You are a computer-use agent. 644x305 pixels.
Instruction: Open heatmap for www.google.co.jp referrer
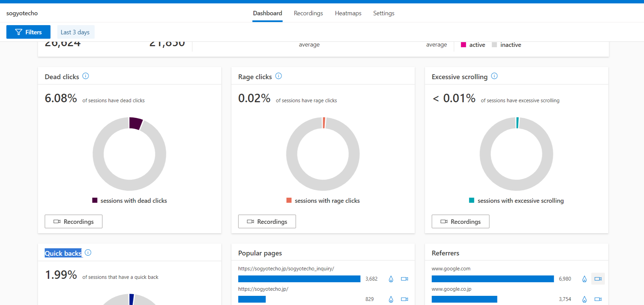point(584,299)
